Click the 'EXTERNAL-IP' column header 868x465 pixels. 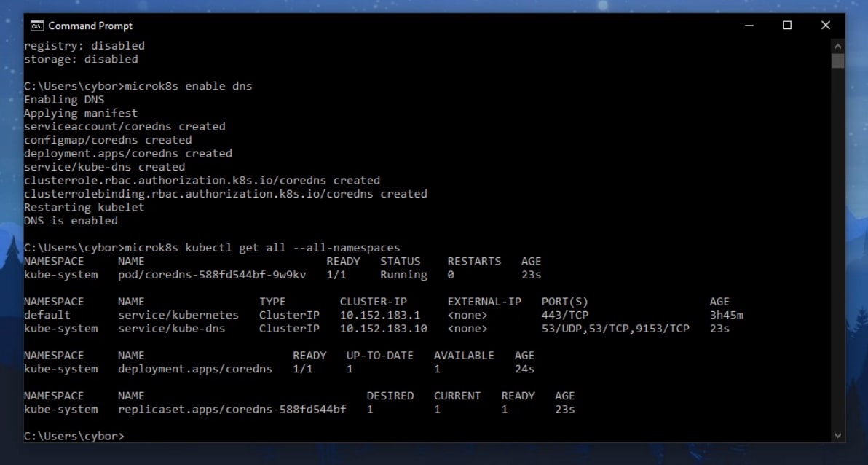click(x=484, y=302)
